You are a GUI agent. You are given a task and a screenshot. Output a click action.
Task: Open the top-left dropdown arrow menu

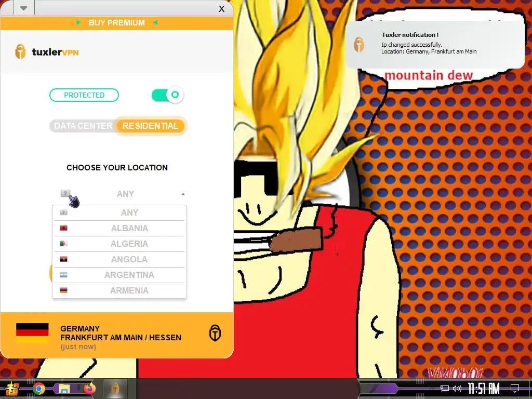coord(23,8)
